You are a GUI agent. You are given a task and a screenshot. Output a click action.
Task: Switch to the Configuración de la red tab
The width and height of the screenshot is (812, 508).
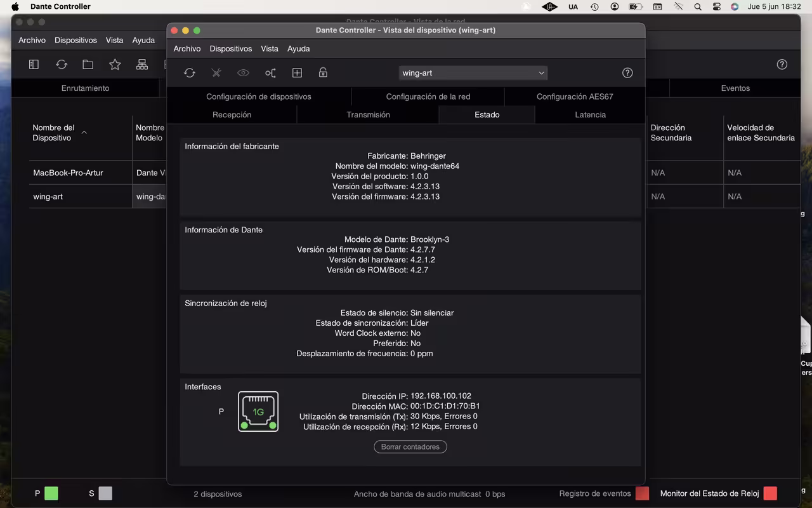coord(428,97)
